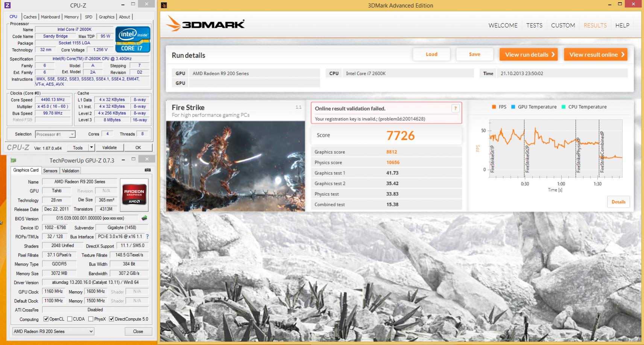Click the Physics score value 10656

click(x=393, y=162)
